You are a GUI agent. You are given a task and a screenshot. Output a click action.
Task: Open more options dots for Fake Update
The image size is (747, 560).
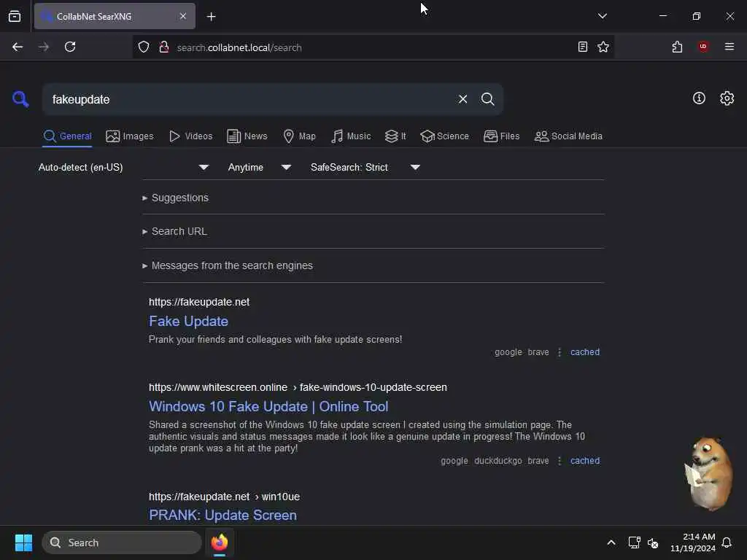click(560, 352)
